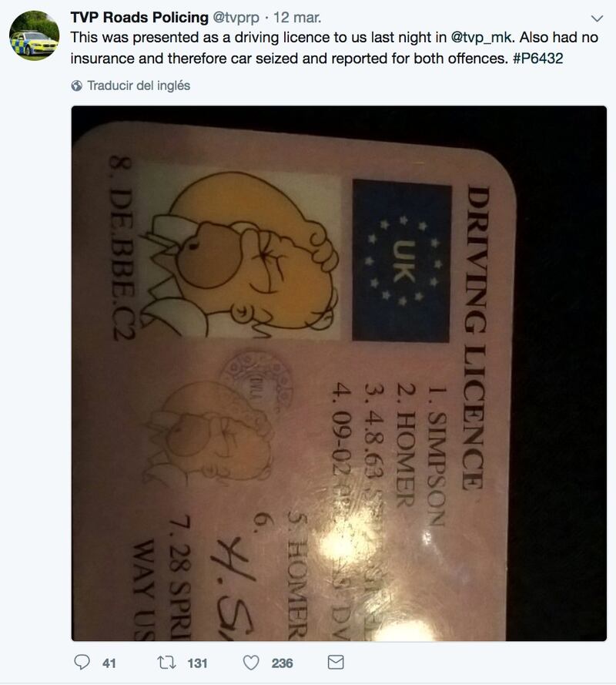
Task: View the 41 replies count
Action: pos(109,663)
